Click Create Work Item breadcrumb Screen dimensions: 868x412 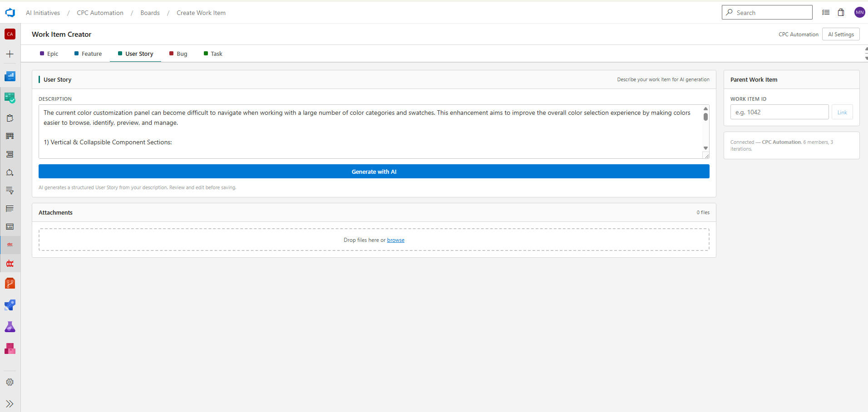[201, 13]
